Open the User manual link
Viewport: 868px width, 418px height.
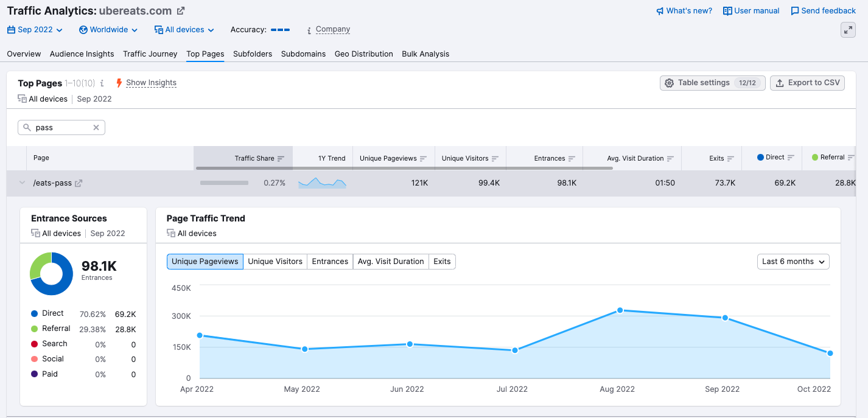pyautogui.click(x=757, y=11)
